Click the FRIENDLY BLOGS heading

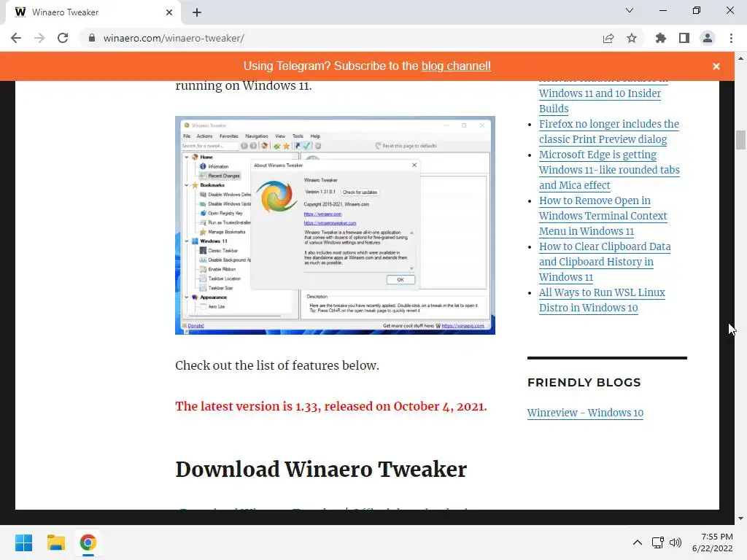tap(584, 382)
